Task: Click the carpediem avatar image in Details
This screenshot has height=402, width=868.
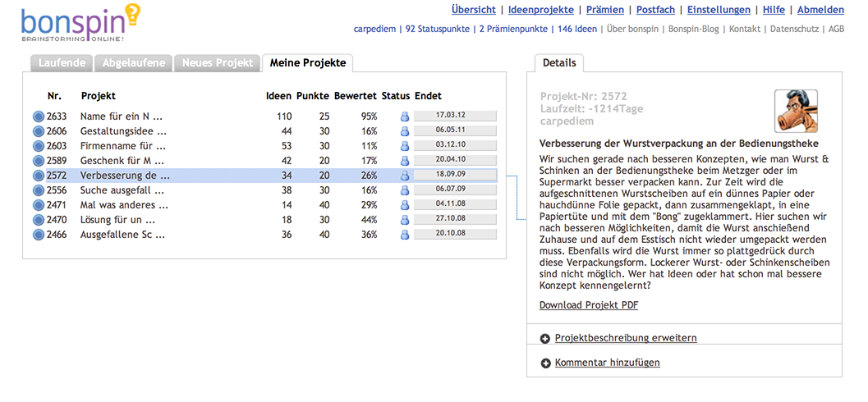Action: (796, 111)
